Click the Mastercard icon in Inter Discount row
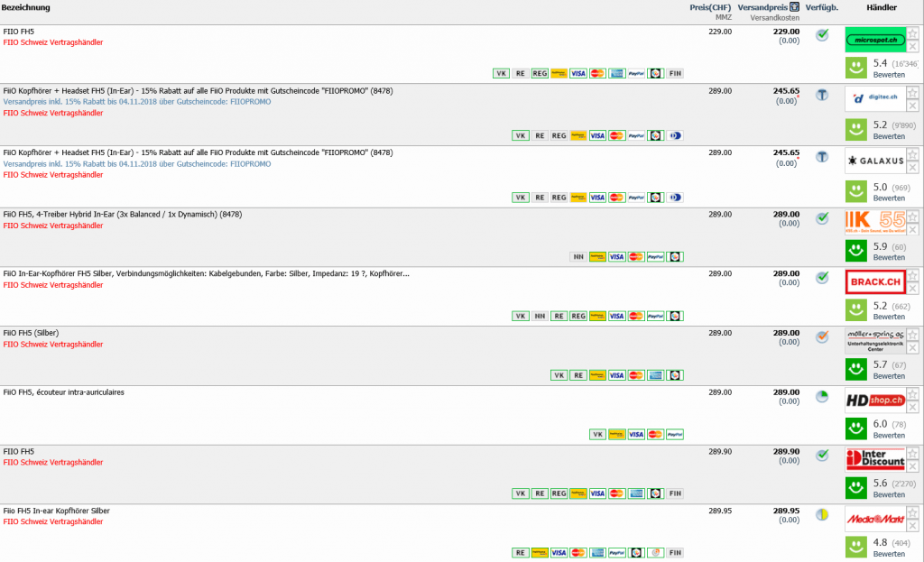Viewport: 924px width, 562px height. tap(617, 493)
